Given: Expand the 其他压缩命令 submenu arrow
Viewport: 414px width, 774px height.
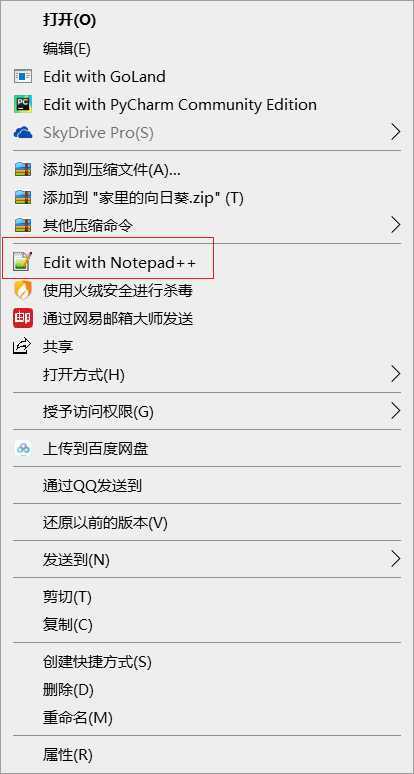Looking at the screenshot, I should [x=395, y=225].
